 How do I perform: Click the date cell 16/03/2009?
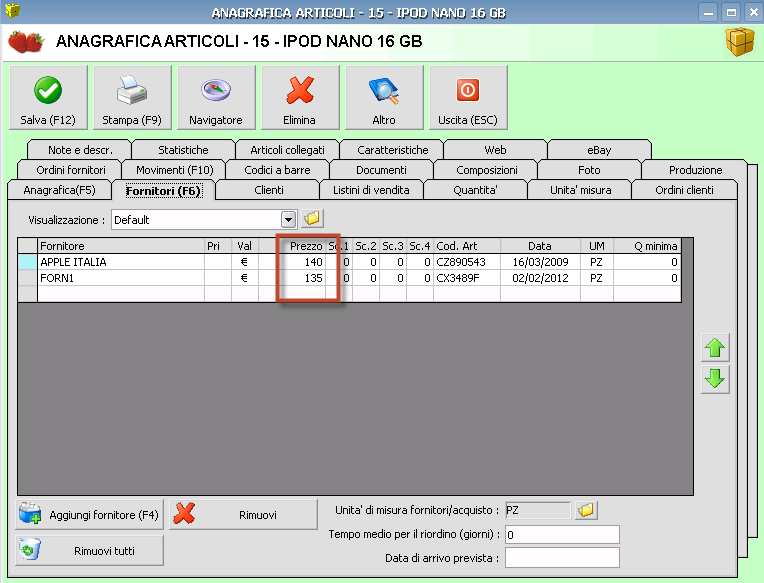coord(540,262)
